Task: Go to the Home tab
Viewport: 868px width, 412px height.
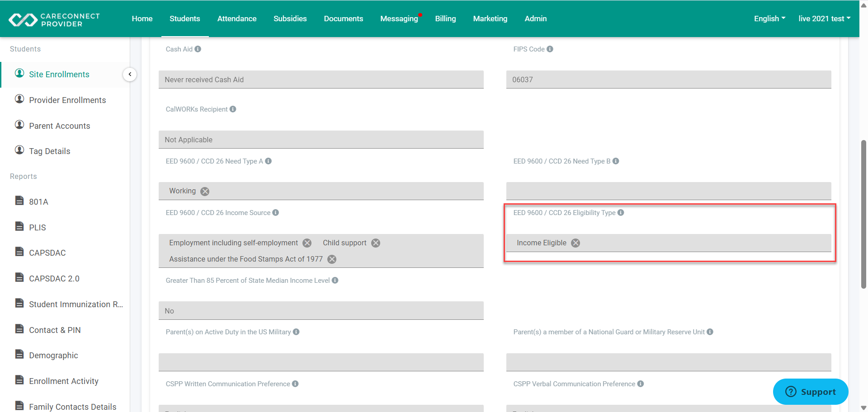Action: coord(142,19)
